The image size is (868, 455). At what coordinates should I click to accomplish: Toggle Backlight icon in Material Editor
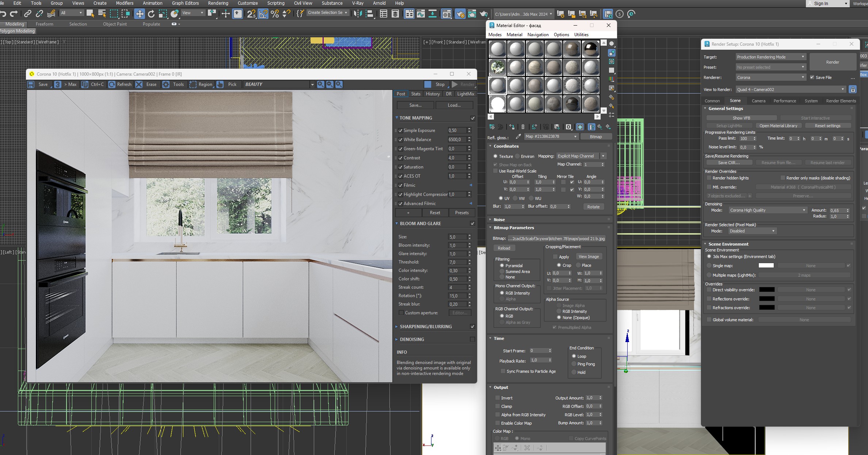pos(612,53)
